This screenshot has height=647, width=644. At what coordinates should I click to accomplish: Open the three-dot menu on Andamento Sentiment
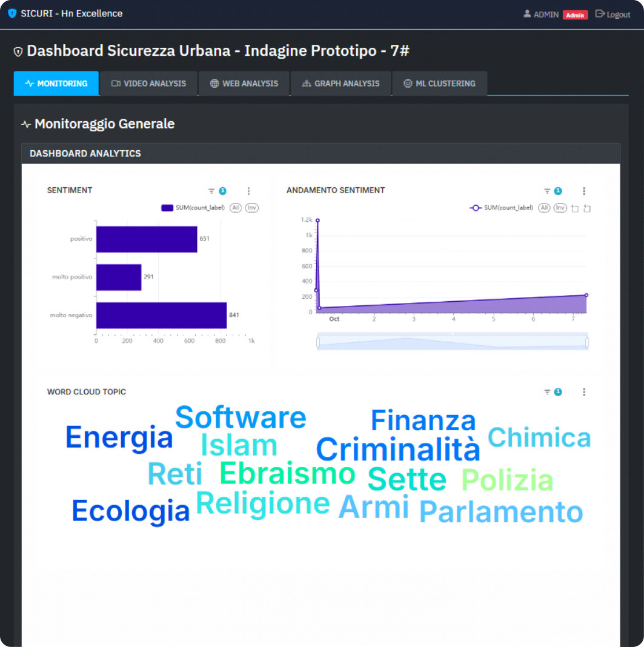[x=583, y=190]
